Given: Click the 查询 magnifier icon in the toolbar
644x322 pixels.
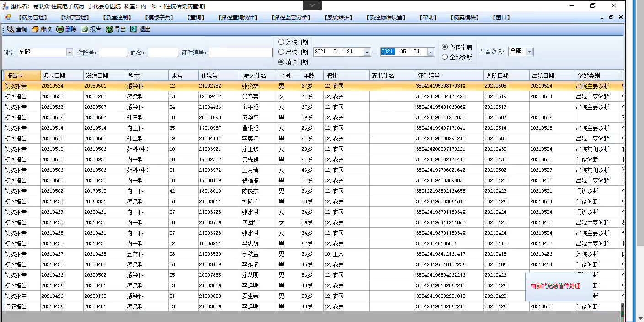Looking at the screenshot, I should click(10, 29).
